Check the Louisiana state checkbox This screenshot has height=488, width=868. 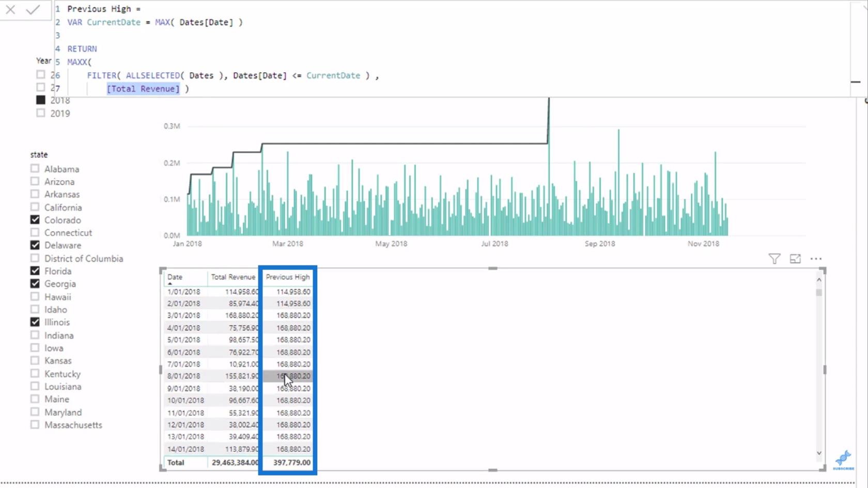pos(35,386)
